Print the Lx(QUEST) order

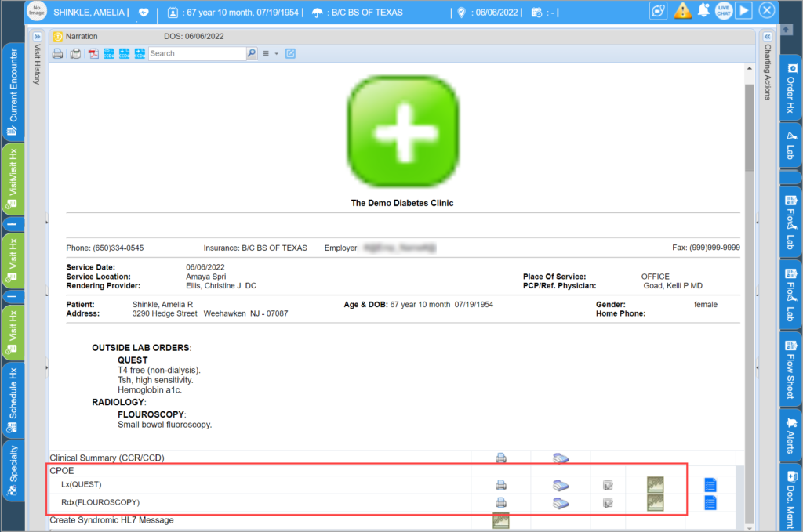[x=501, y=484]
